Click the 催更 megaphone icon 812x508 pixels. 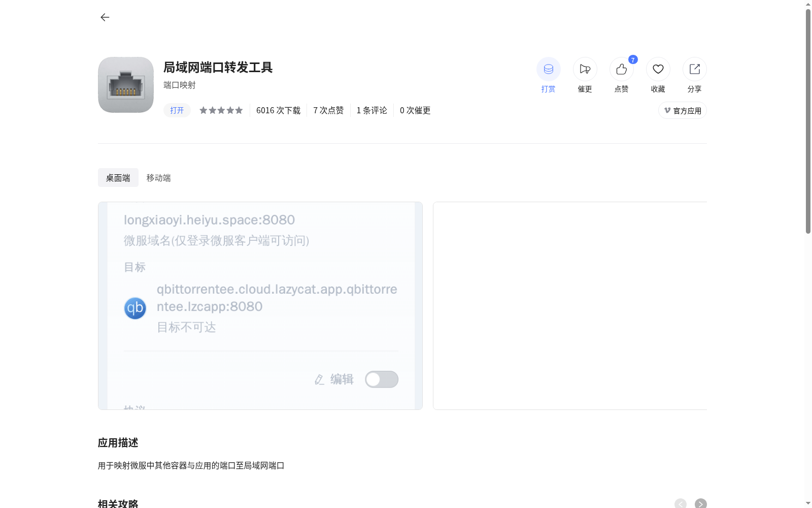click(x=585, y=69)
